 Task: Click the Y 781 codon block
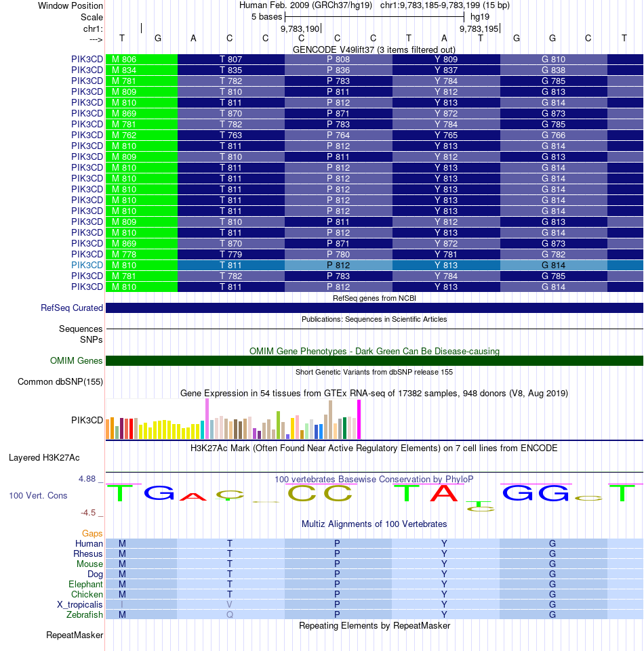446,254
